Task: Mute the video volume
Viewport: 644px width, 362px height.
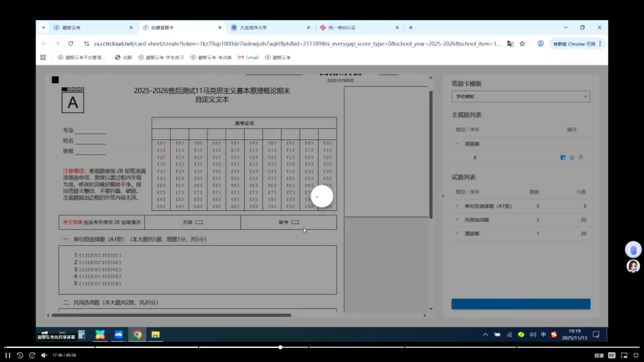Action: (44, 355)
